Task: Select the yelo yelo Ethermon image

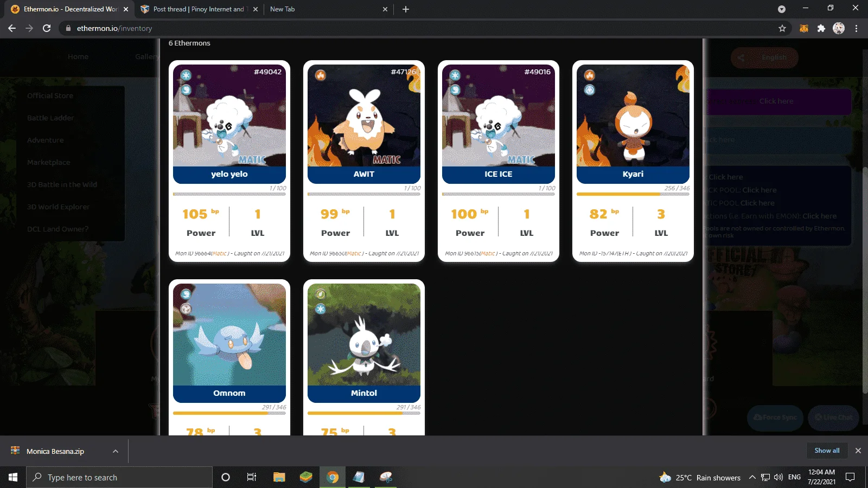Action: (229, 115)
